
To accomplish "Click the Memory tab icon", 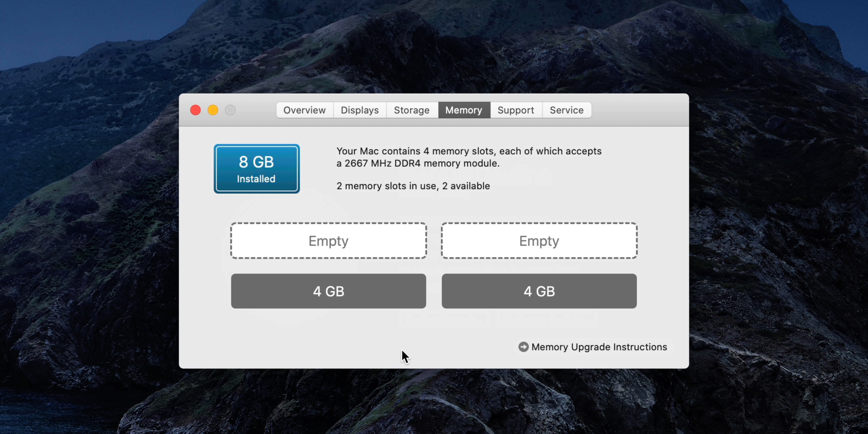I will click(x=464, y=110).
